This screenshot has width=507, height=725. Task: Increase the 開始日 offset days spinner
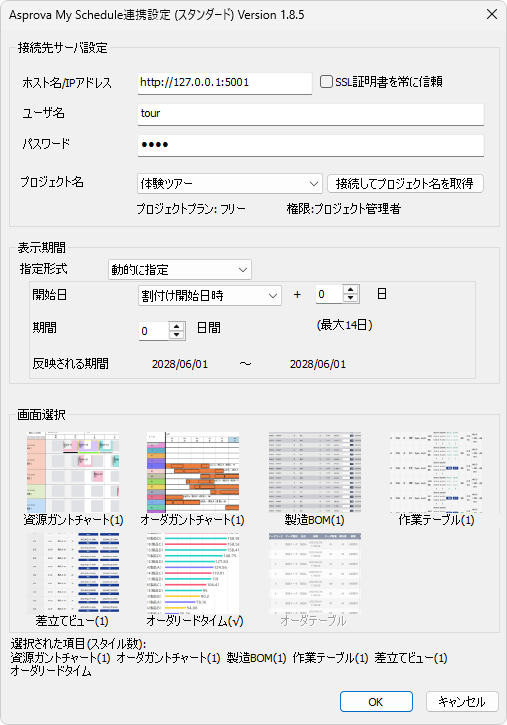[351, 289]
